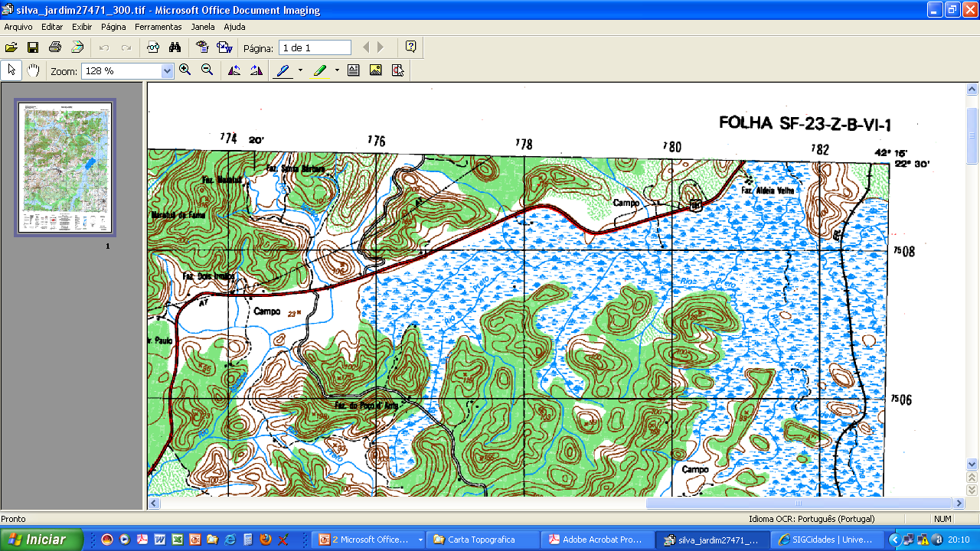The image size is (980, 551).
Task: Zoom out with the magnifier minus
Action: (x=207, y=70)
